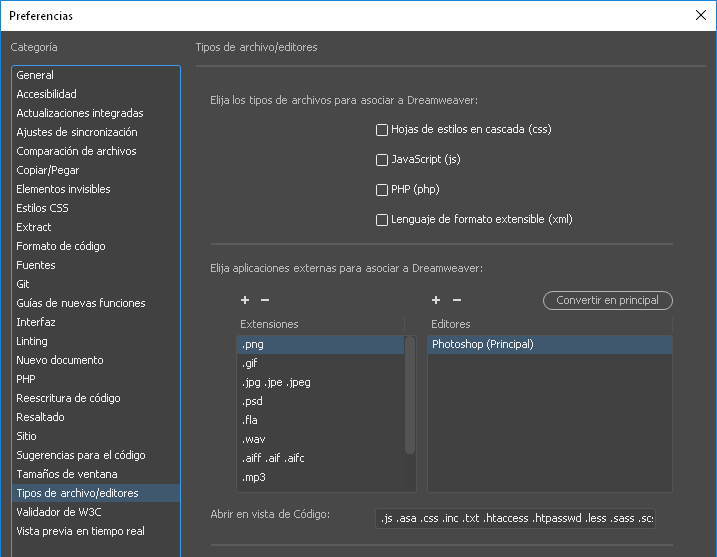
Task: Open Ajustes de sincronización category
Action: (x=96, y=132)
